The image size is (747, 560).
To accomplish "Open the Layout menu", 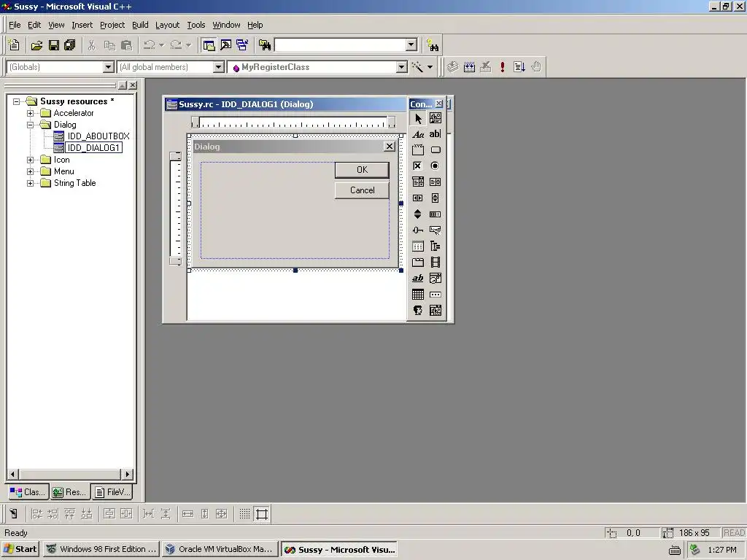I will coord(167,25).
